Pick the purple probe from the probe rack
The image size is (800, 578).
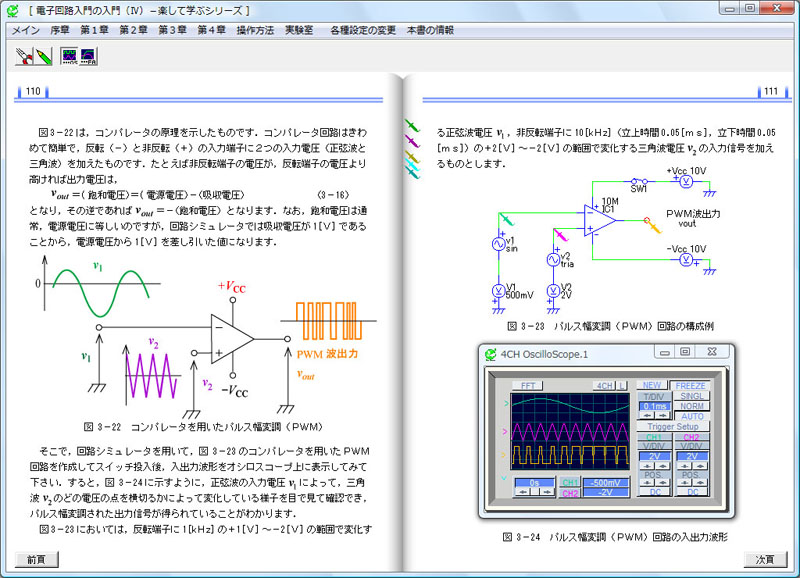[412, 140]
